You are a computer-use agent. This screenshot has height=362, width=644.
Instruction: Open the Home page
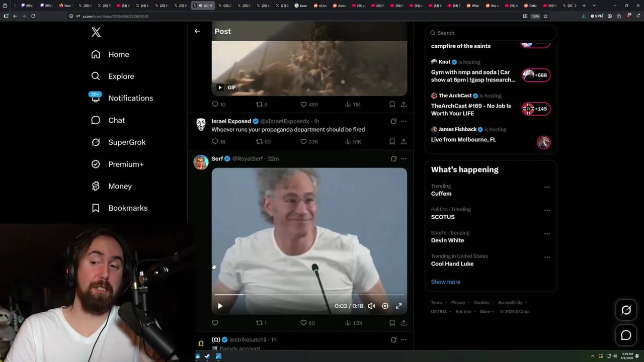[x=110, y=54]
